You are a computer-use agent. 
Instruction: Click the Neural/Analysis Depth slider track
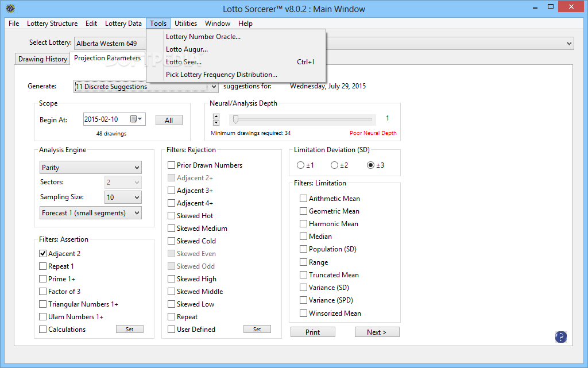coord(302,119)
